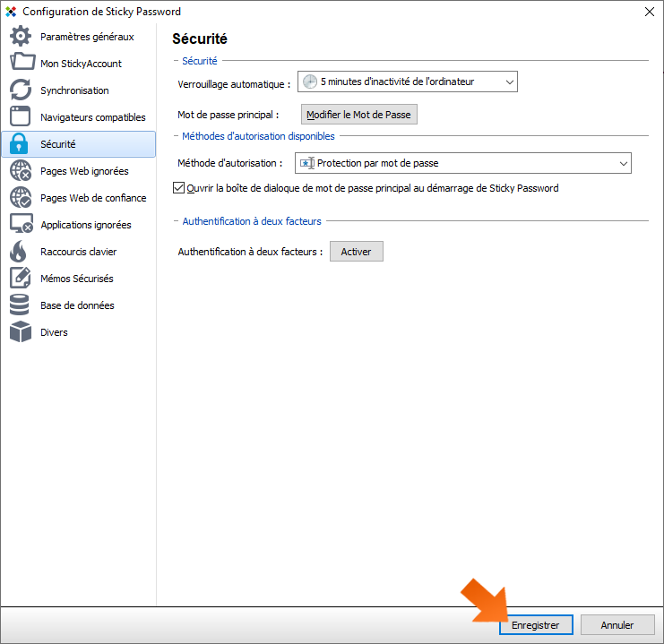Click the password field icon in authorization method box
Image resolution: width=664 pixels, height=644 pixels.
tap(307, 163)
